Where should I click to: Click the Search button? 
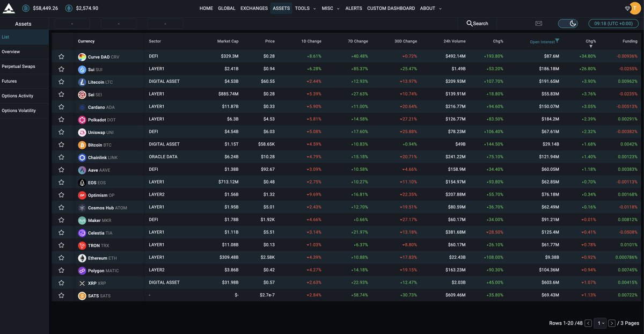coord(477,24)
